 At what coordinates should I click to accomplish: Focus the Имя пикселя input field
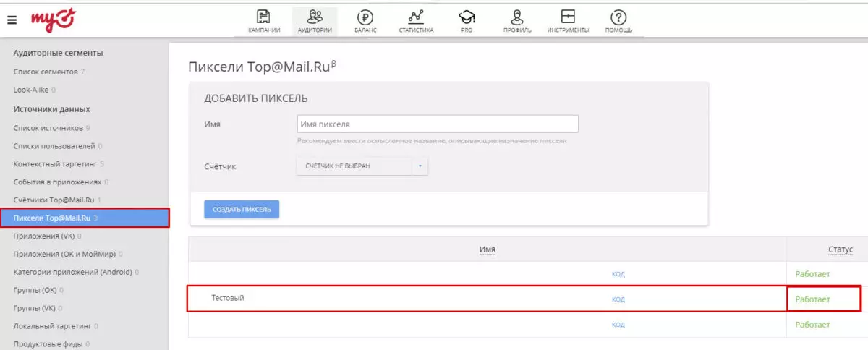click(x=438, y=124)
